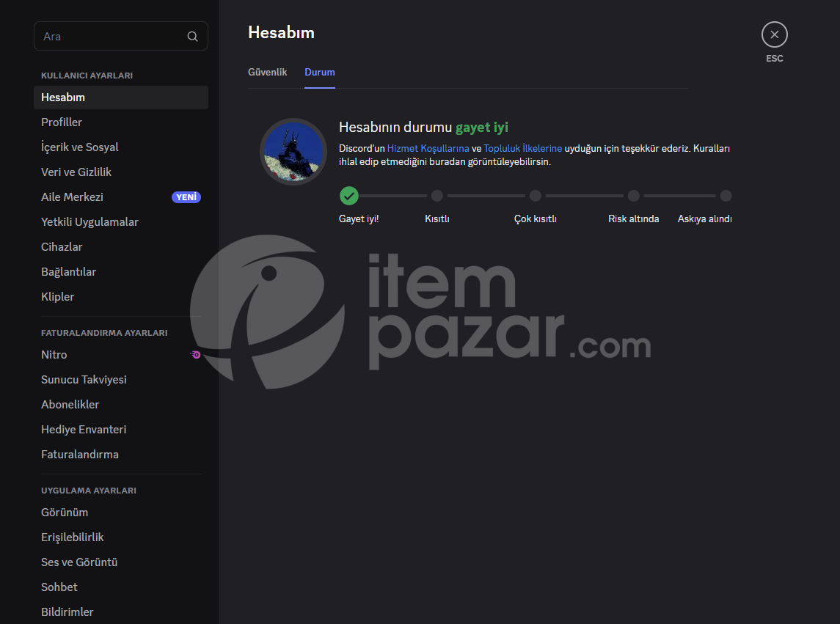Open Bildirimler settings
Screen dimensions: 840x624
(120, 612)
